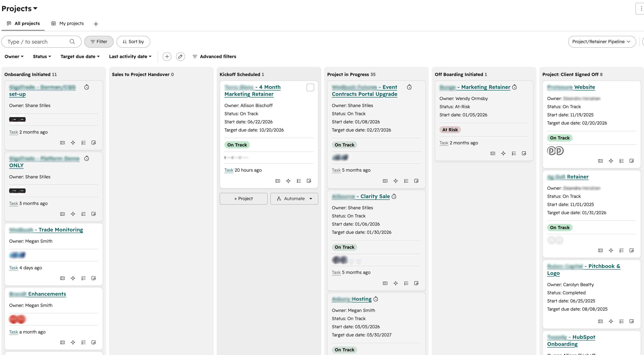This screenshot has height=355, width=644.
Task: Open task list icon on the At Risk Marketing Retainer card
Action: 514,153
